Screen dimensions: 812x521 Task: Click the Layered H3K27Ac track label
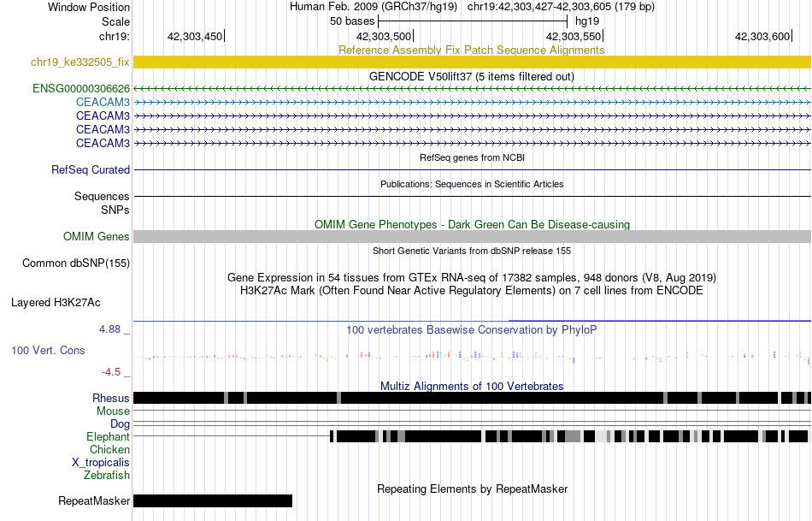pyautogui.click(x=56, y=303)
